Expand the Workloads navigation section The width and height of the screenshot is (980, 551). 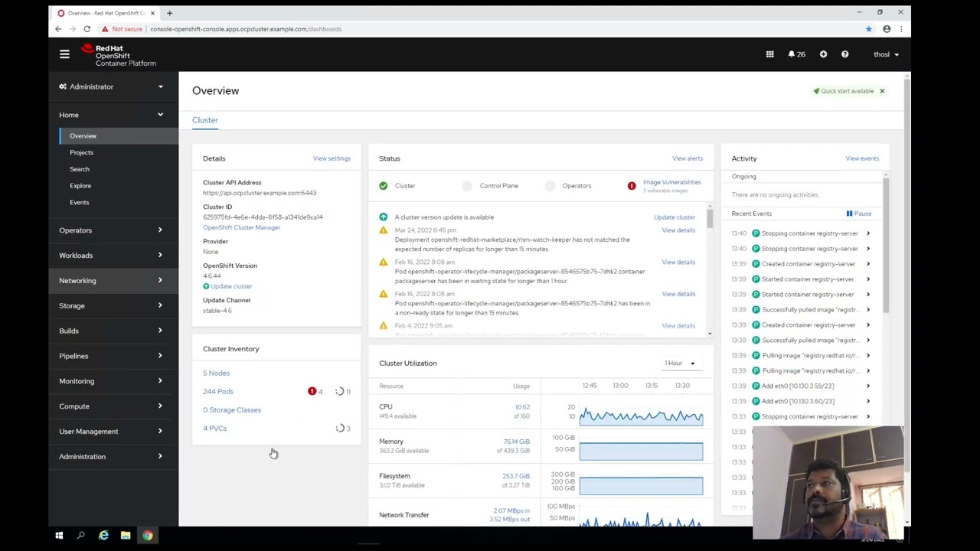[112, 256]
